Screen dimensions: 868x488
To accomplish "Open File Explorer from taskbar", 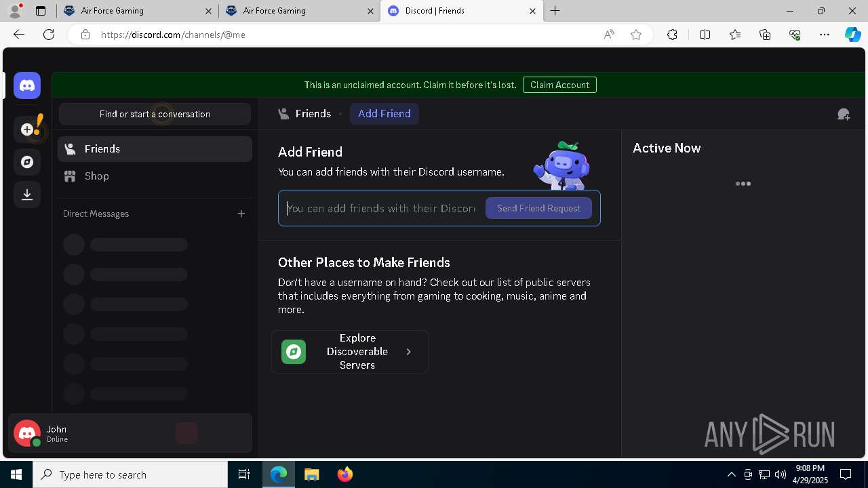I will [x=311, y=474].
